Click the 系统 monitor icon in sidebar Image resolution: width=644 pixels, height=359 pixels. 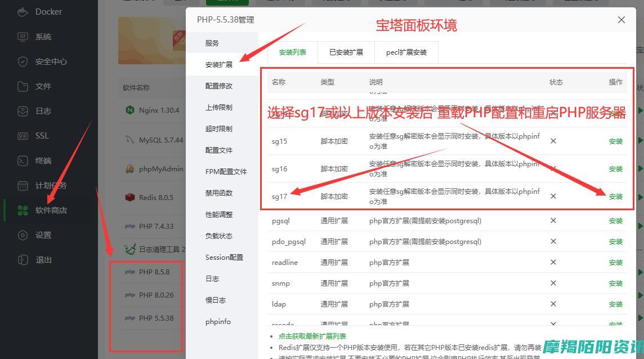[23, 37]
